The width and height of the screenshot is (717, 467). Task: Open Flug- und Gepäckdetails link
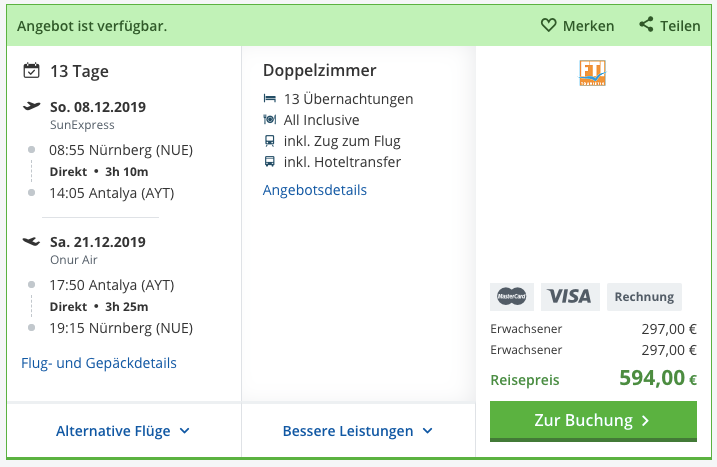pyautogui.click(x=99, y=363)
